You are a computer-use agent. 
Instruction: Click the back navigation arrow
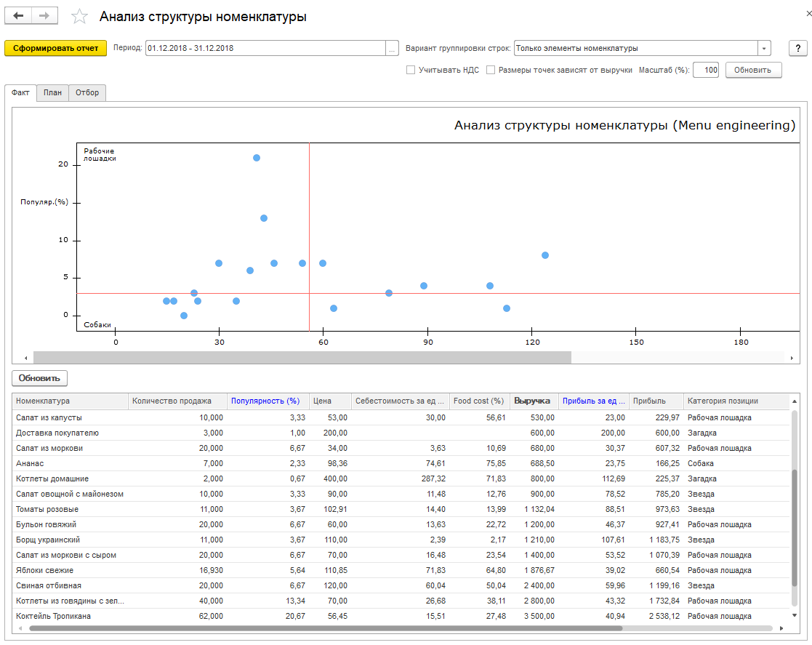(19, 16)
